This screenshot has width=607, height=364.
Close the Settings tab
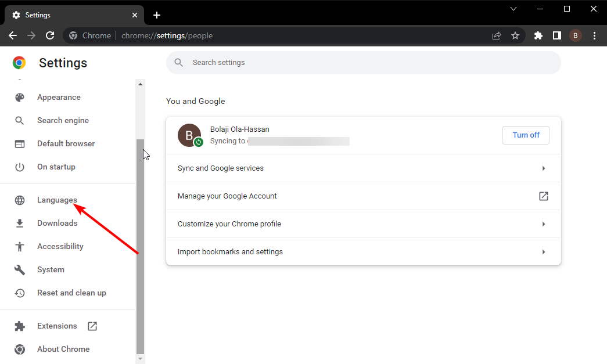(135, 15)
